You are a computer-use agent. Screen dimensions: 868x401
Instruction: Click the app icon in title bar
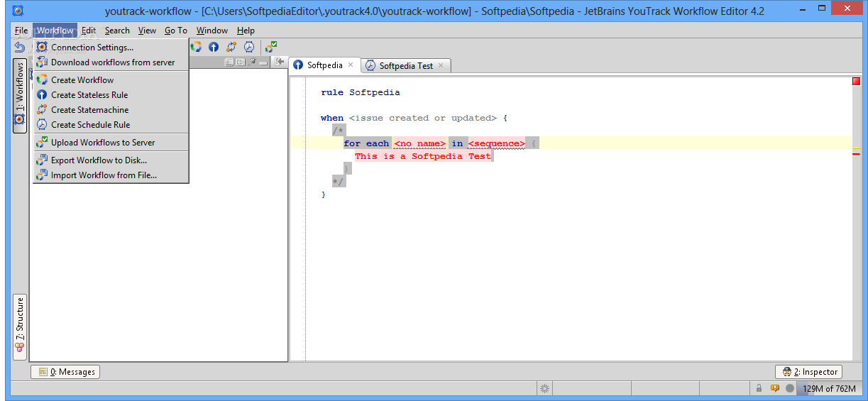(18, 11)
